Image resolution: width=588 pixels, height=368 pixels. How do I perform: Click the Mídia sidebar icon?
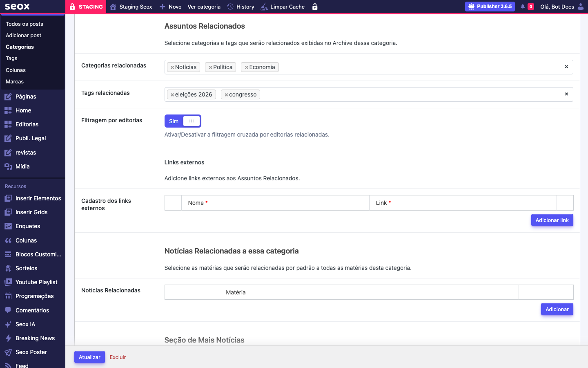(8, 166)
